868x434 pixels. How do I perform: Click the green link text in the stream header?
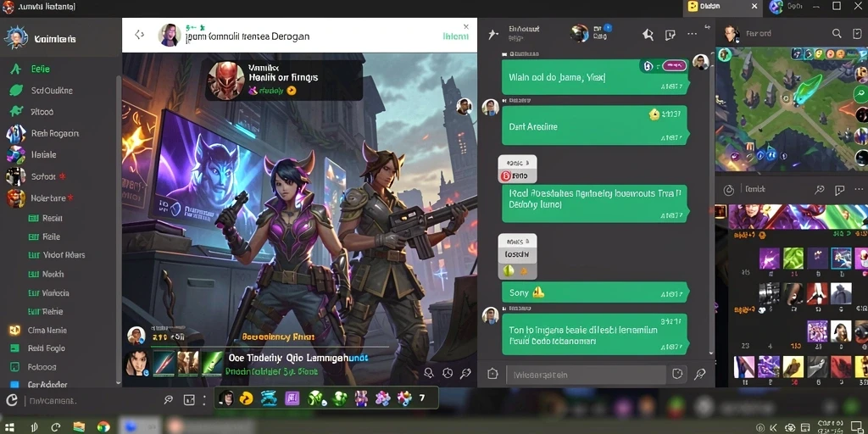pyautogui.click(x=456, y=36)
